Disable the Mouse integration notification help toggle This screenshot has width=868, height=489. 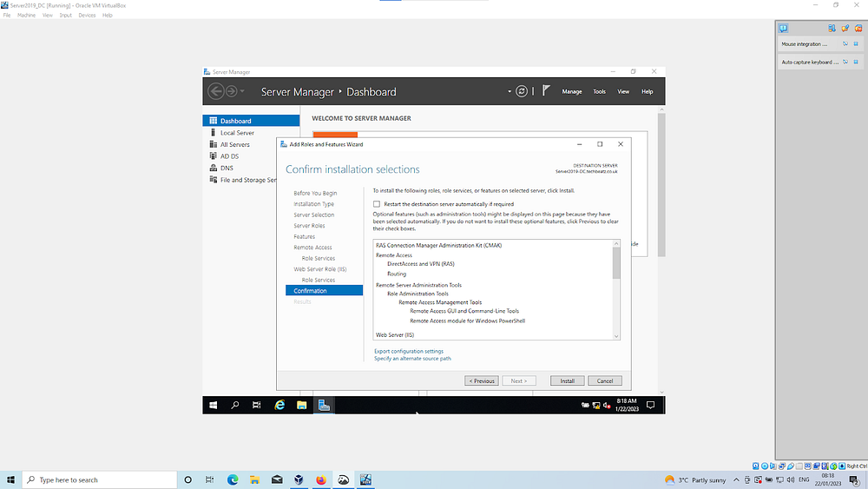pos(845,43)
